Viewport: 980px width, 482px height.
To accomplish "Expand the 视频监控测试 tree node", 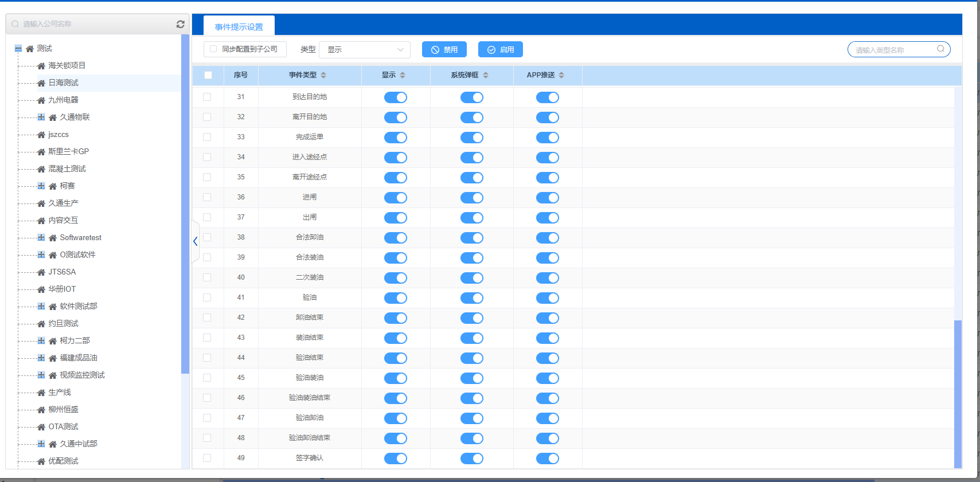I will tap(41, 375).
